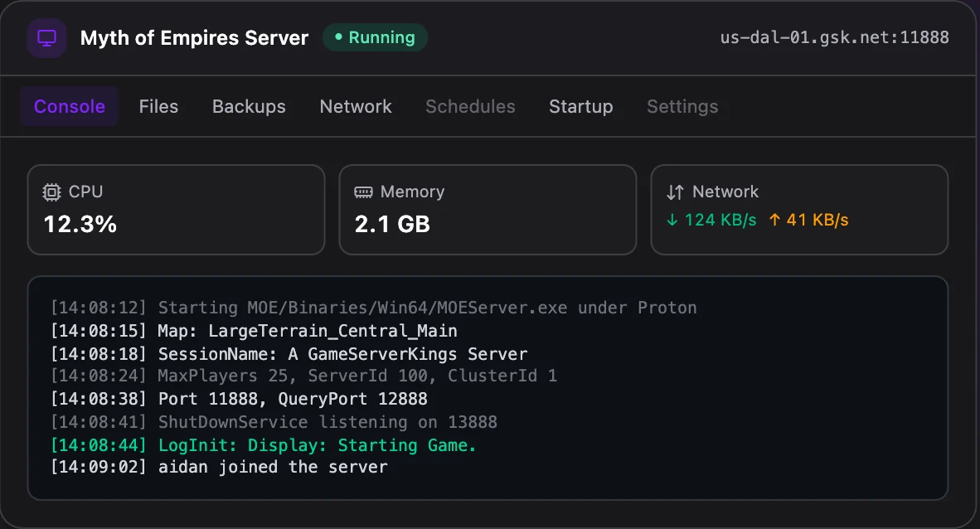This screenshot has height=529, width=980.
Task: Select the Schedules tab
Action: [x=471, y=106]
